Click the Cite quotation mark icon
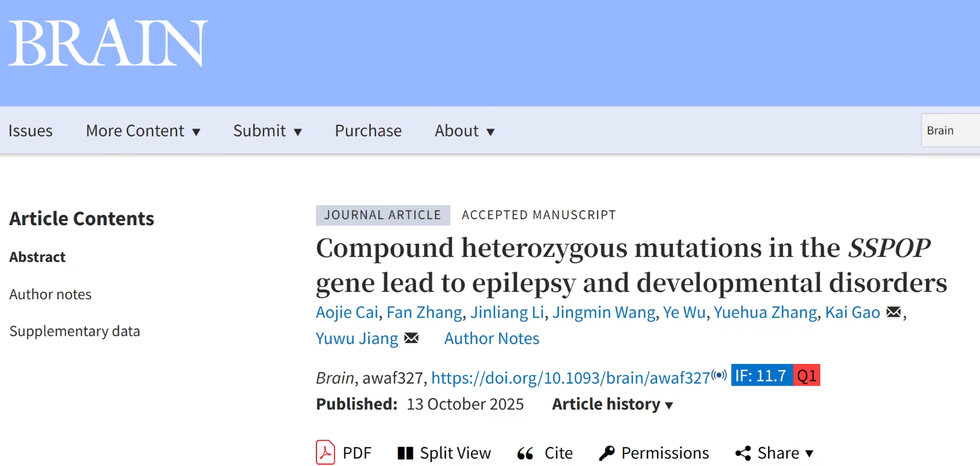This screenshot has width=980, height=466. [525, 453]
